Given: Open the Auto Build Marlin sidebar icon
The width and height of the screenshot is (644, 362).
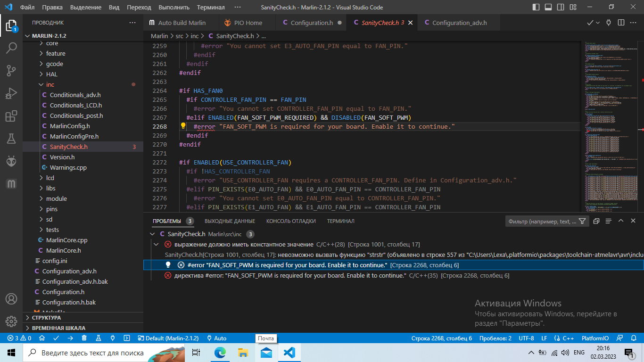Looking at the screenshot, I should tap(11, 184).
